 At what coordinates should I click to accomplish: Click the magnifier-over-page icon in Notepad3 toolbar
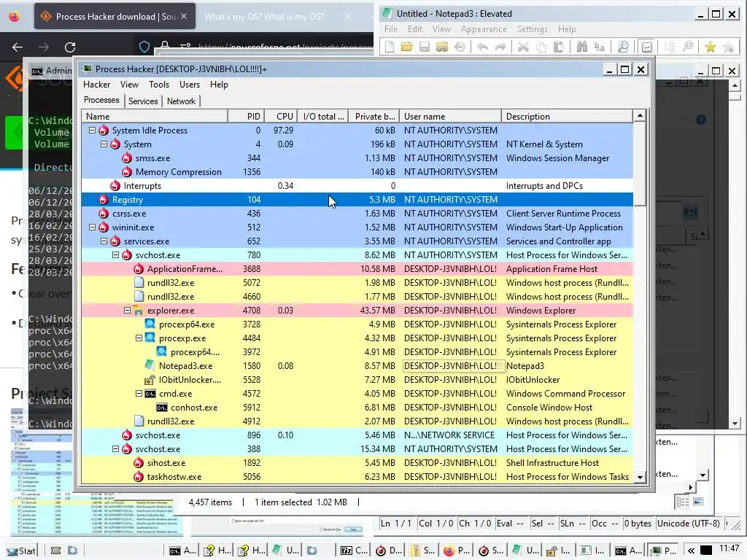click(x=623, y=47)
